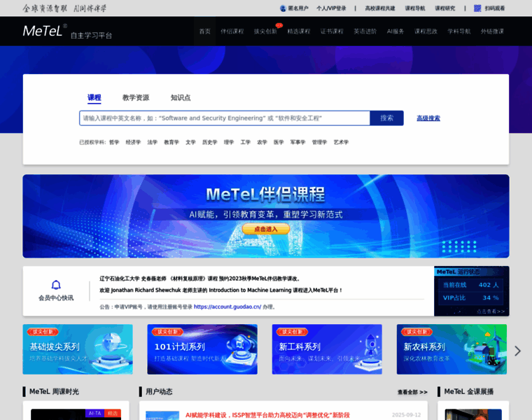Focus the course name search field
Image resolution: width=532 pixels, height=420 pixels.
click(x=224, y=118)
